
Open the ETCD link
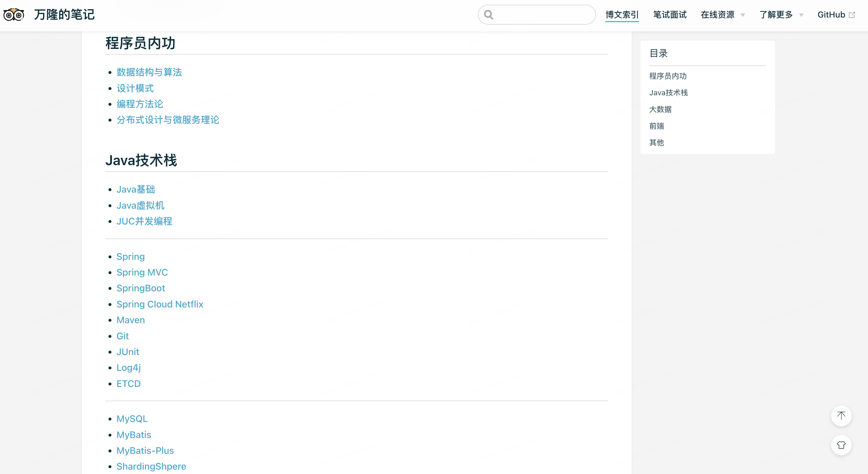[129, 384]
